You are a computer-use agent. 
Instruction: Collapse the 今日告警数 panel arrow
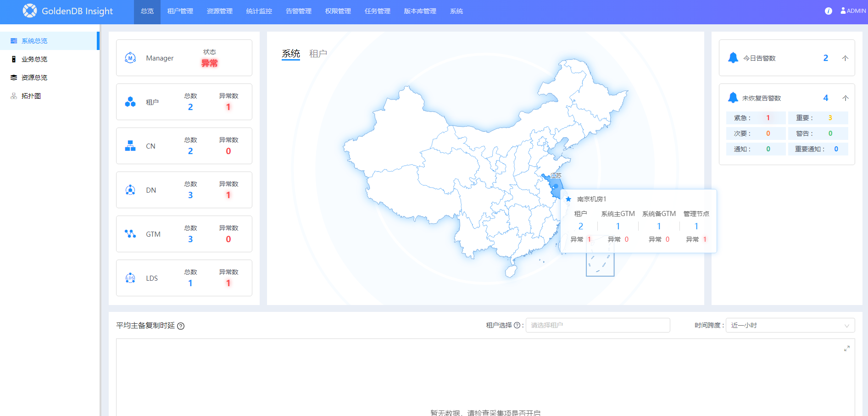click(845, 58)
